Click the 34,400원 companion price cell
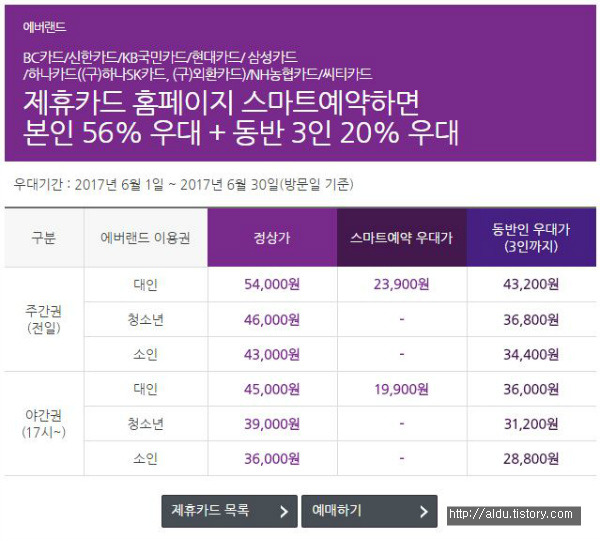The image size is (600, 541). pyautogui.click(x=531, y=354)
